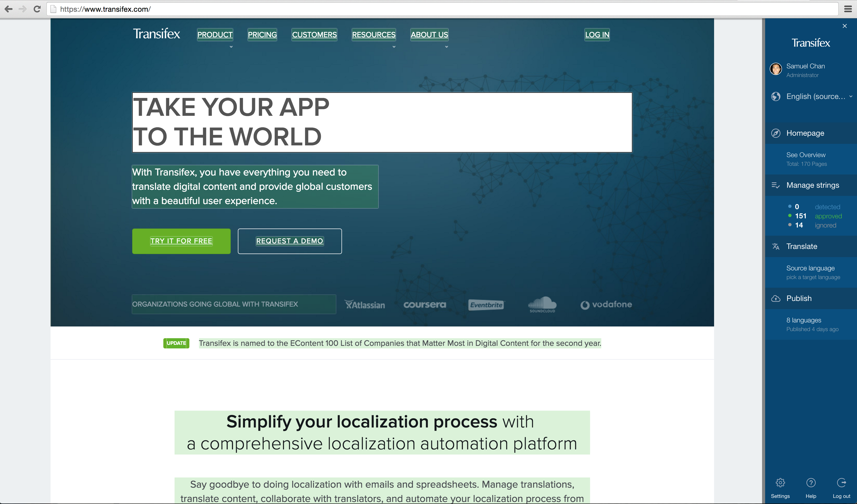Click the browser back arrow
This screenshot has height=504, width=857.
pos(8,9)
